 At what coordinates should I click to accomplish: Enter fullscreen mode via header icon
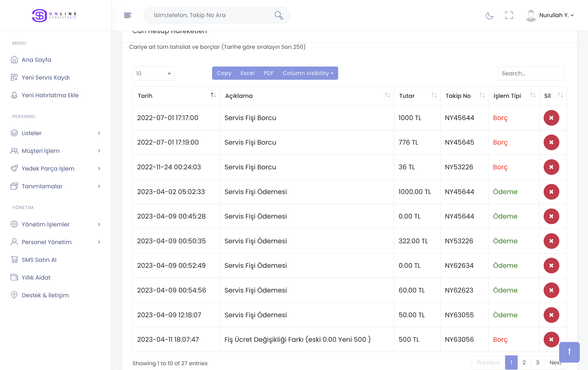pos(509,15)
